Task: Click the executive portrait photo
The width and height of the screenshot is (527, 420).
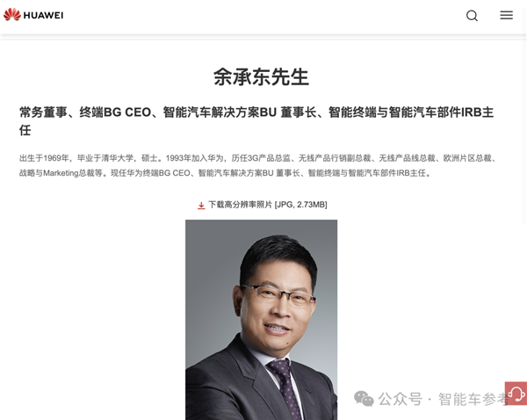Action: (x=261, y=320)
